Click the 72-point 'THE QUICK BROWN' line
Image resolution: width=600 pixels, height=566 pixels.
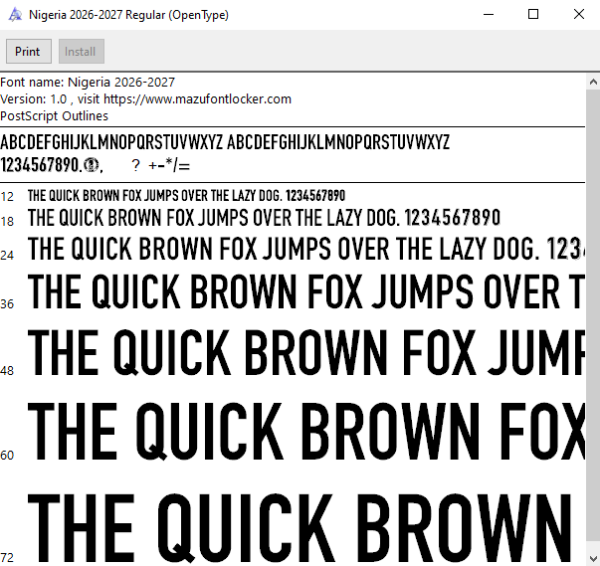[x=300, y=528]
